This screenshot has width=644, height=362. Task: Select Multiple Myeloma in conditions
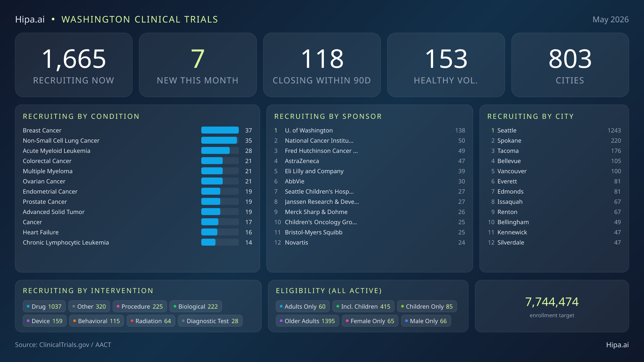click(48, 171)
